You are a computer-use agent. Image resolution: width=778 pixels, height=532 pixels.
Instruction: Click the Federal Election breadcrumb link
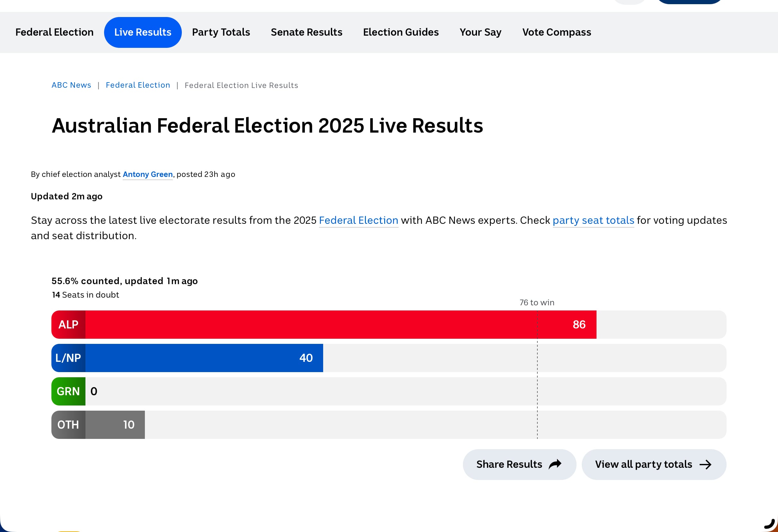click(x=138, y=85)
